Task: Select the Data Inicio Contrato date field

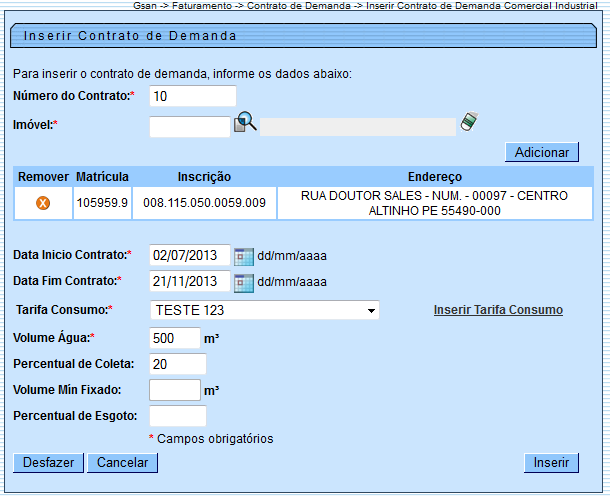Action: (189, 255)
